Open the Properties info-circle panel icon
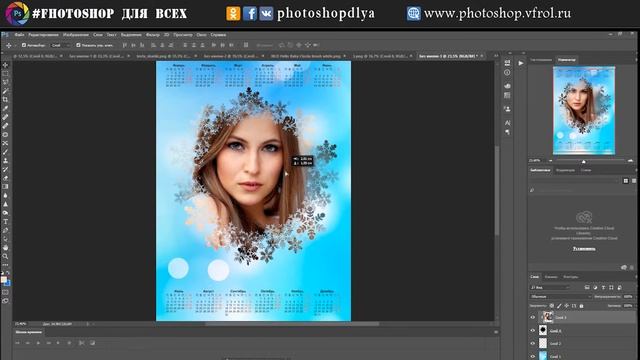The width and height of the screenshot is (640, 360). [507, 73]
